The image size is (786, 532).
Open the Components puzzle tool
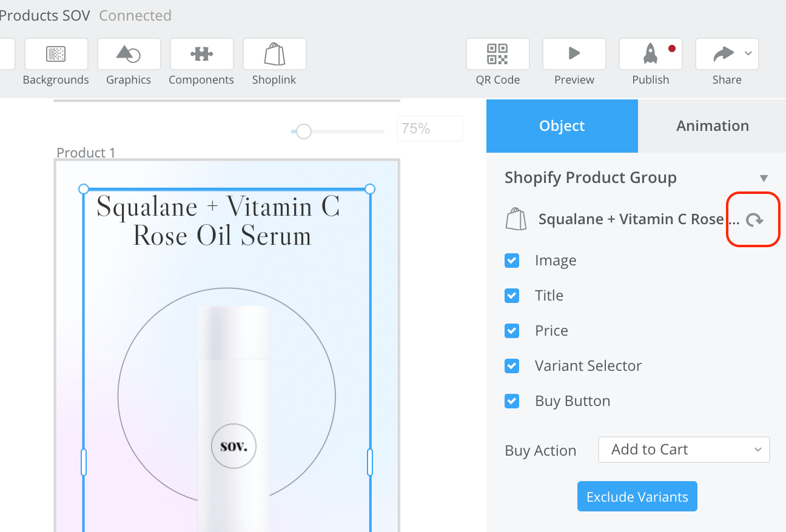click(x=201, y=55)
